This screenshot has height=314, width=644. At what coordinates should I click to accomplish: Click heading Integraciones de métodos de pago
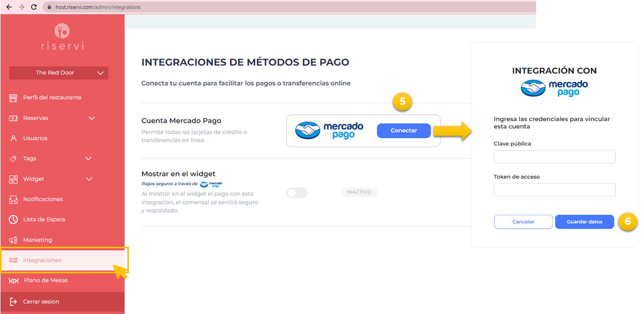[x=245, y=63]
